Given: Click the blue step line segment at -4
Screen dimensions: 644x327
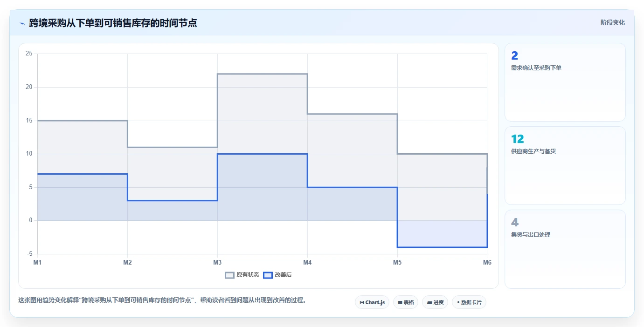Looking at the screenshot, I should pyautogui.click(x=442, y=247).
